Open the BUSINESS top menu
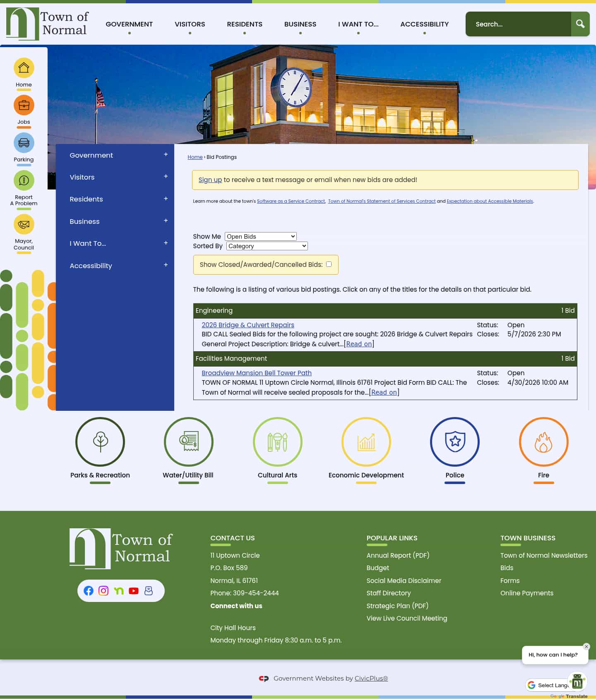This screenshot has width=596, height=700. pos(300,24)
